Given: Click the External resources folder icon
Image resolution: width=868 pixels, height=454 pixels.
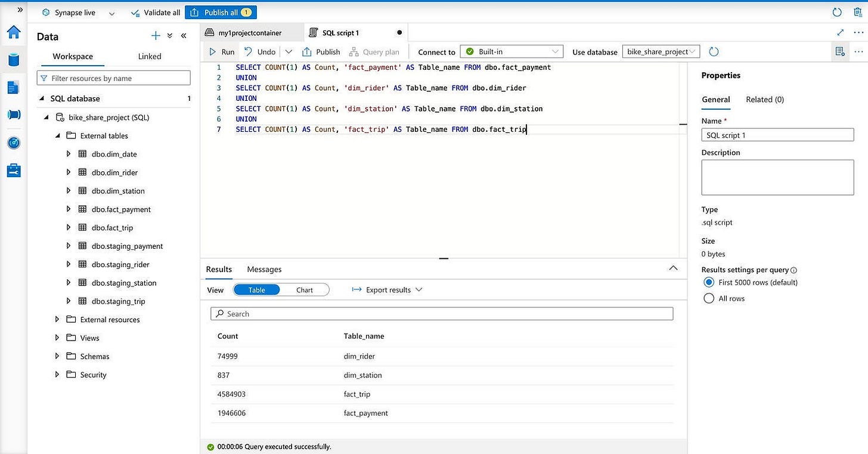Looking at the screenshot, I should click(71, 319).
